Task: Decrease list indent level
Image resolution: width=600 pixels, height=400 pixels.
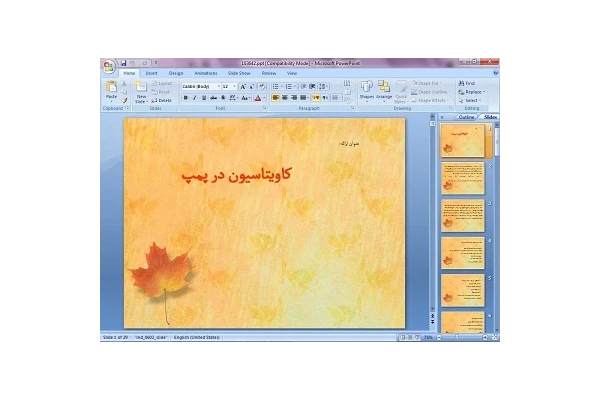Action: (x=303, y=87)
